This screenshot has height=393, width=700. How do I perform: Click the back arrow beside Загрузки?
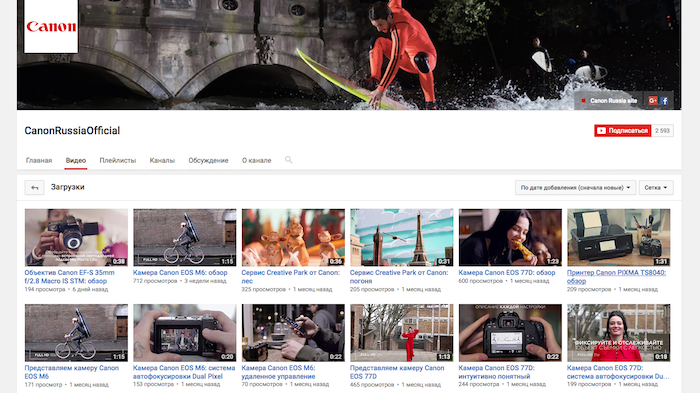click(34, 188)
